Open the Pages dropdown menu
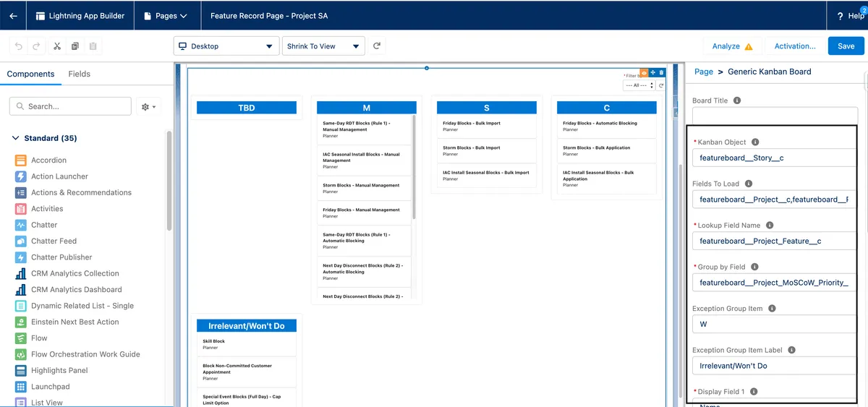Image resolution: width=868 pixels, height=407 pixels. pyautogui.click(x=166, y=16)
